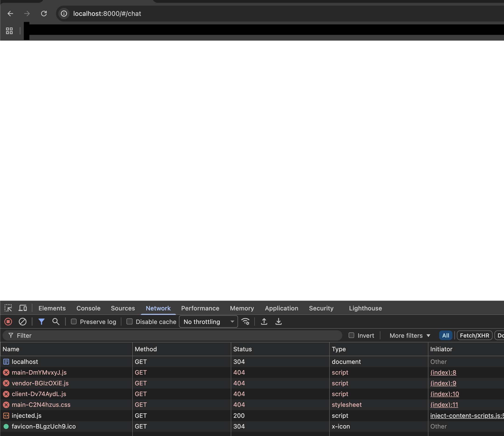The width and height of the screenshot is (504, 436).
Task: Open site information icon in address bar
Action: 64,14
